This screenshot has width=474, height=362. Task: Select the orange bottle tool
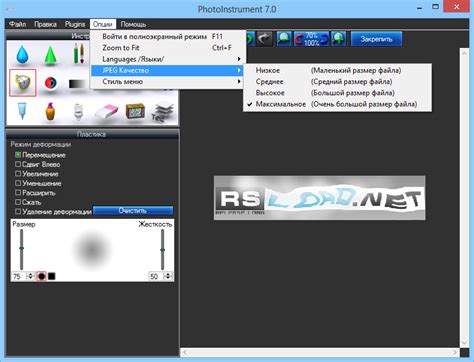click(x=50, y=111)
